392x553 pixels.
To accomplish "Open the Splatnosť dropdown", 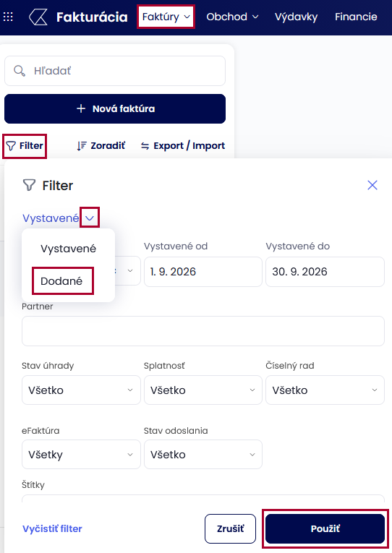I will click(x=203, y=390).
